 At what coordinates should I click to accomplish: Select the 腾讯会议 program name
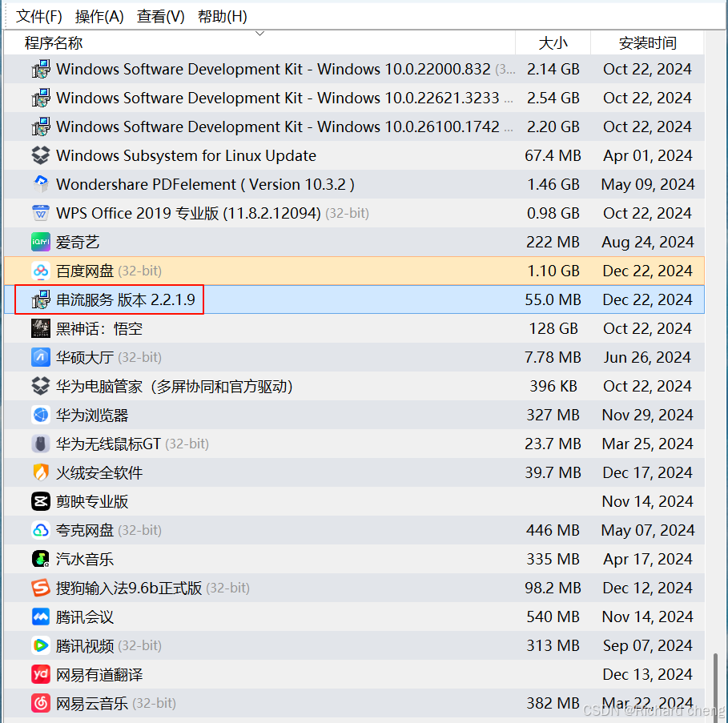85,617
